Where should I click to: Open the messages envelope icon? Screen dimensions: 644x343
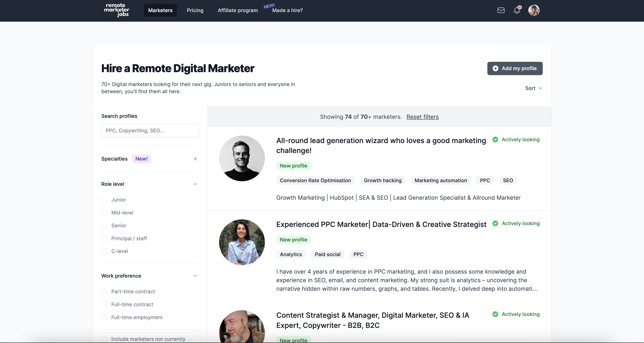[x=501, y=10]
